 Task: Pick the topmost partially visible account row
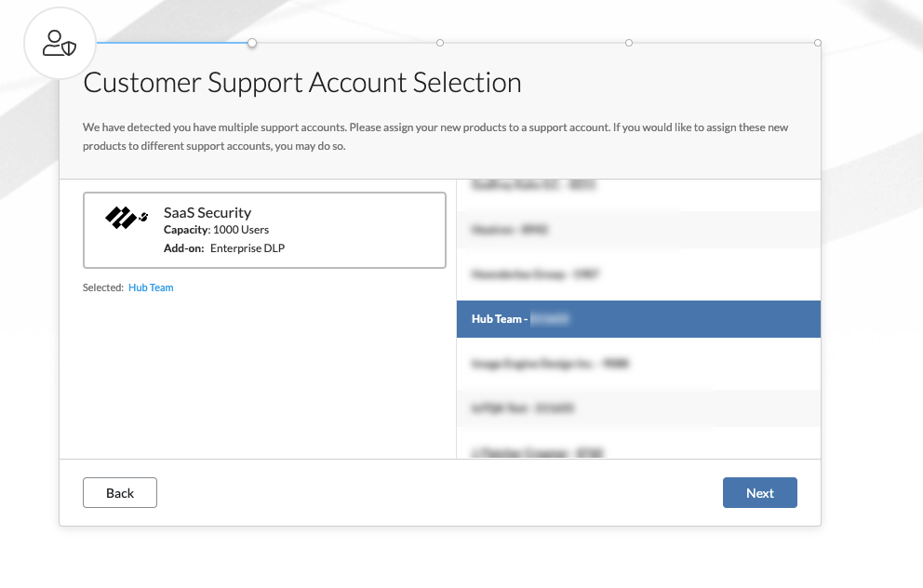click(x=638, y=186)
